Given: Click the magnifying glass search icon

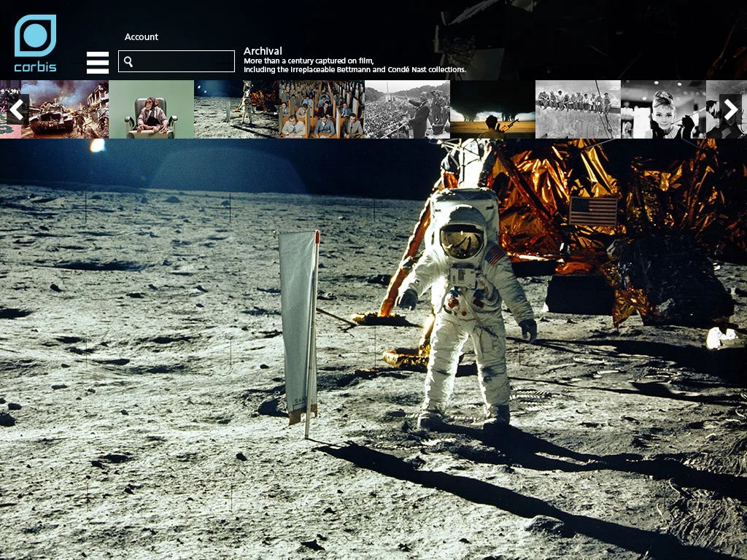Looking at the screenshot, I should pos(128,61).
